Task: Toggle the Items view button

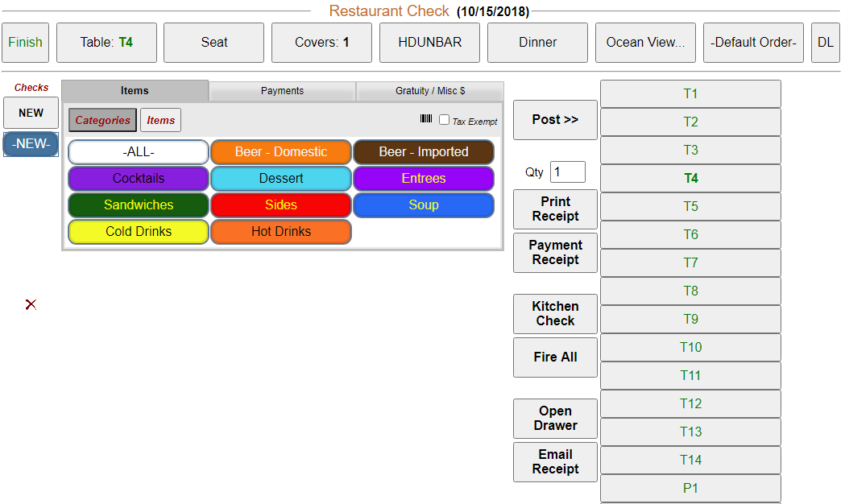Action: (160, 120)
